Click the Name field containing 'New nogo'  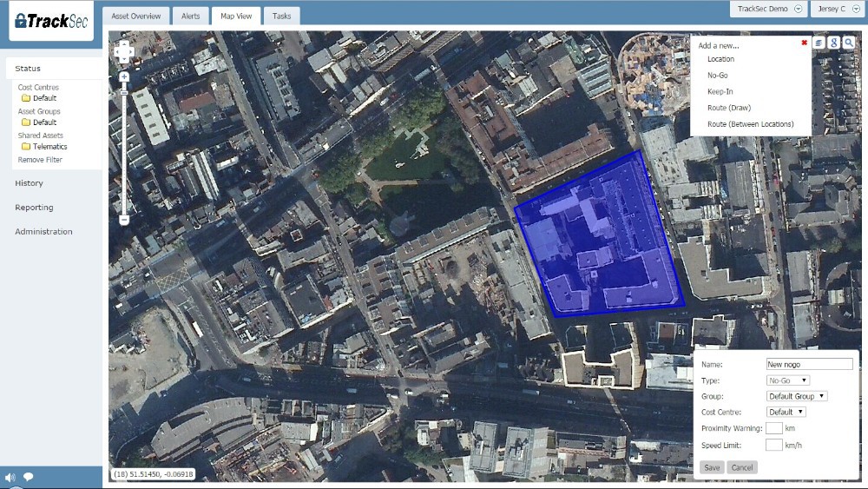point(809,364)
